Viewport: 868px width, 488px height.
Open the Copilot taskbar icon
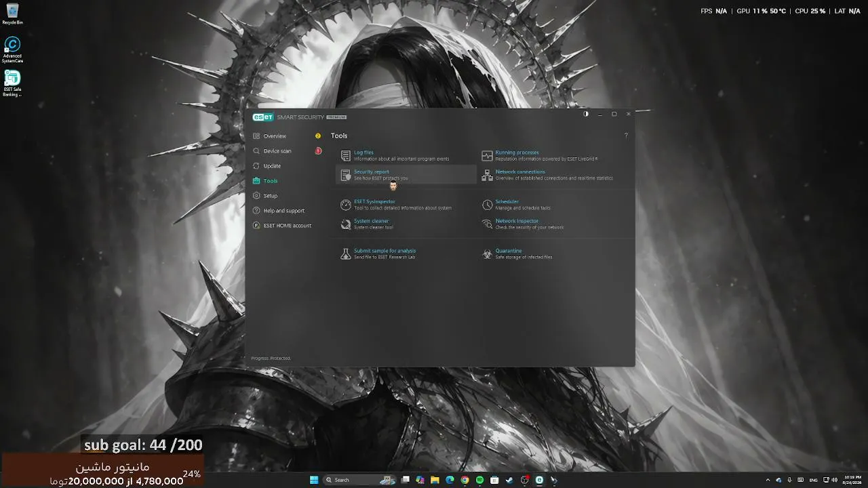[x=420, y=480]
